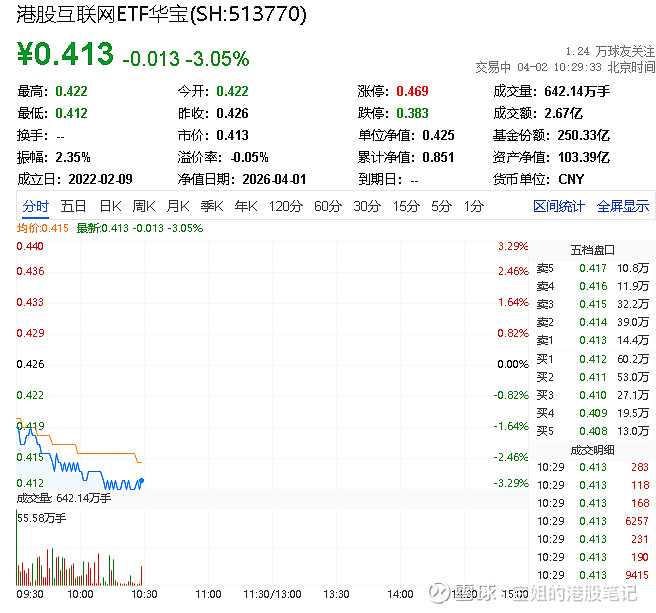Click 最高 value 0.422
This screenshot has width=656, height=613.
[72, 91]
